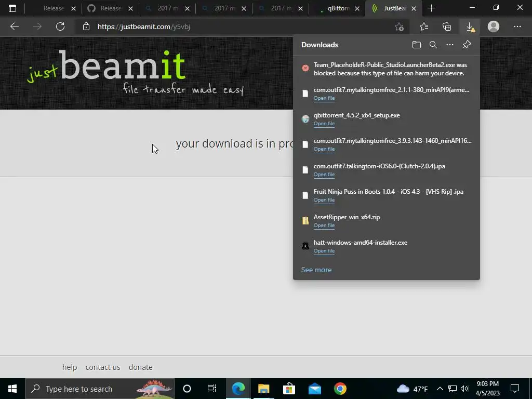Screen dimensions: 532x399
Task: Open the clock showing 9:03 PM
Action: [x=487, y=389]
